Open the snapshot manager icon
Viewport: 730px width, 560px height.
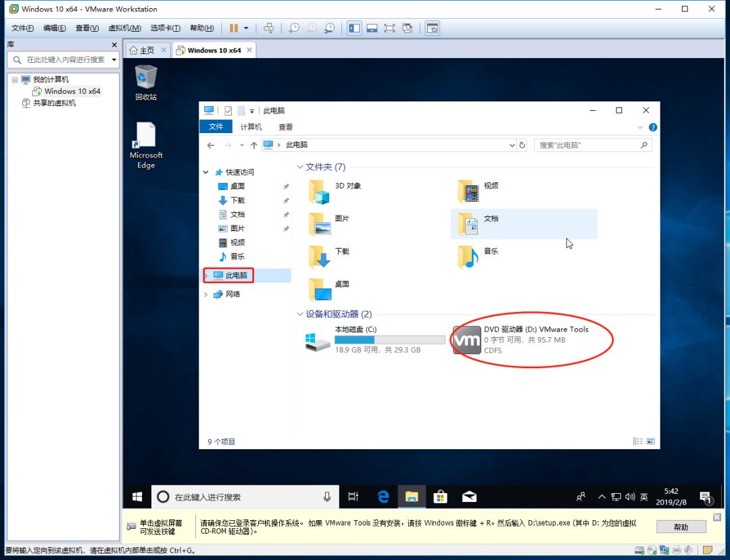pyautogui.click(x=330, y=28)
